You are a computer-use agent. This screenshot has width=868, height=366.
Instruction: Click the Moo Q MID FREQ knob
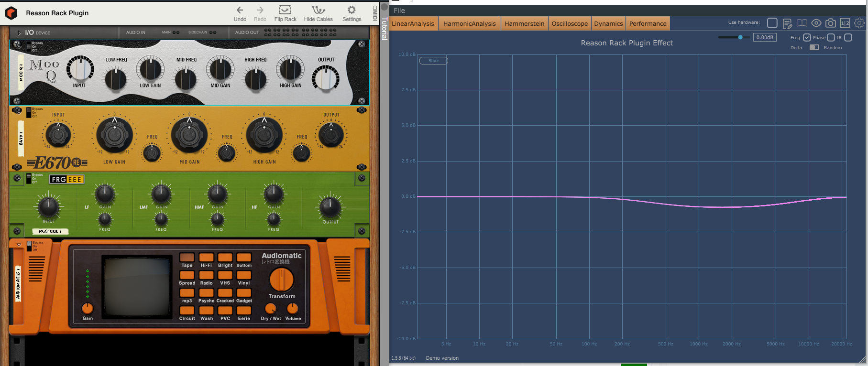point(186,79)
